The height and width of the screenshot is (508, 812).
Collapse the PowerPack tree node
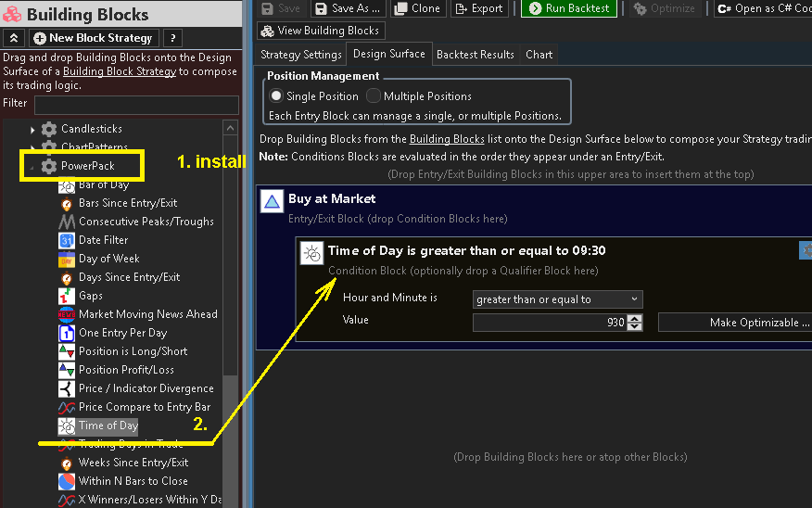(33, 167)
